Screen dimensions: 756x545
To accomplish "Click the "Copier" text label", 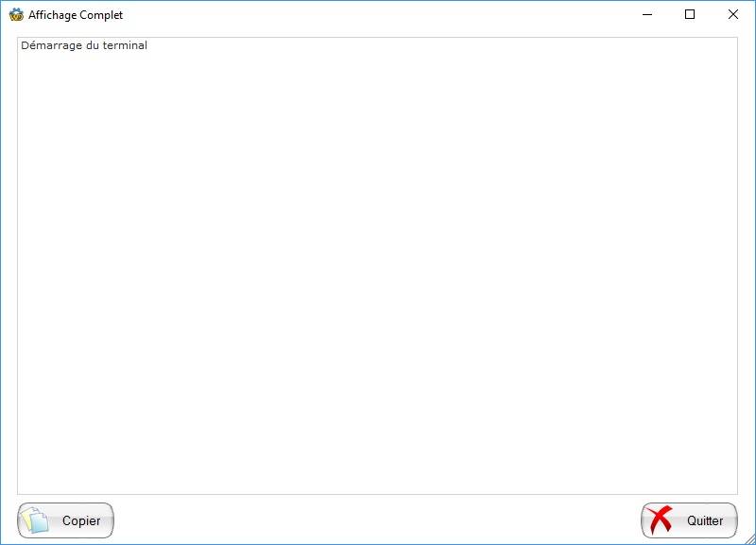I will click(81, 521).
